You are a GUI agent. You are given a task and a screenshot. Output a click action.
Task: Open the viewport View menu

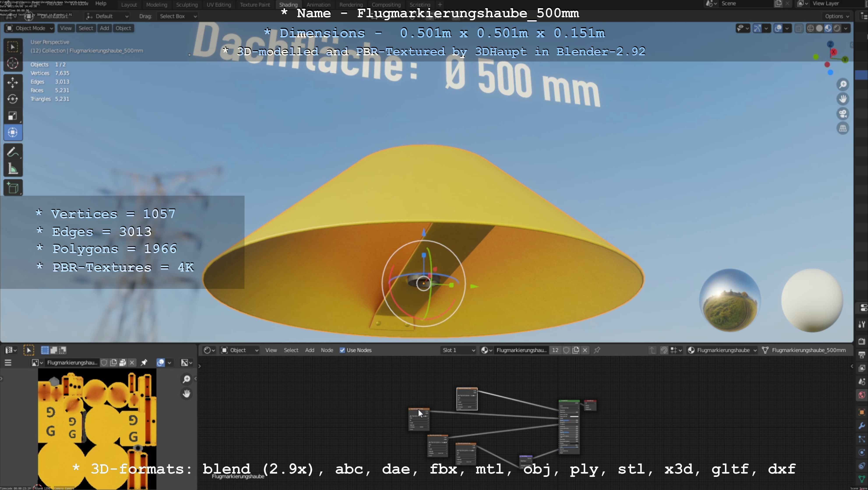tap(66, 28)
